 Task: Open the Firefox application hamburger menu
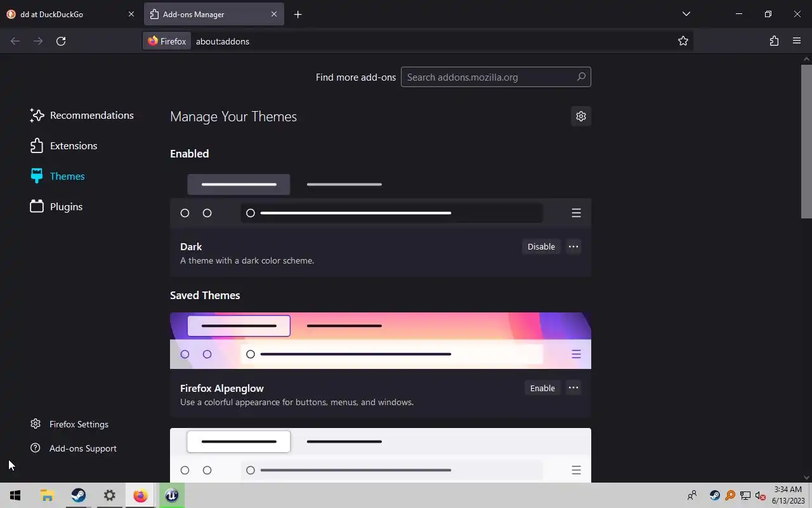click(797, 41)
